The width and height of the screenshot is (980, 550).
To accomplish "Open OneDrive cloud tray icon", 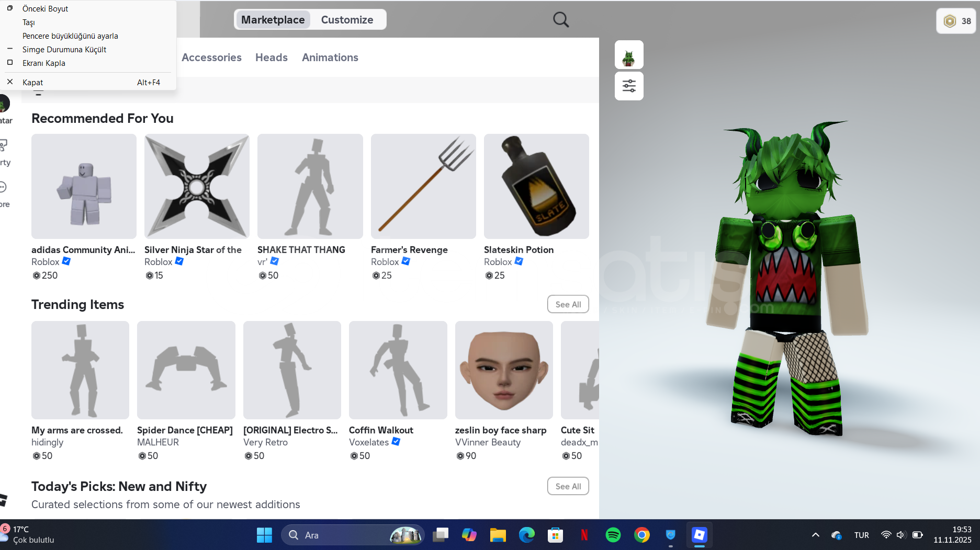I will tap(836, 535).
